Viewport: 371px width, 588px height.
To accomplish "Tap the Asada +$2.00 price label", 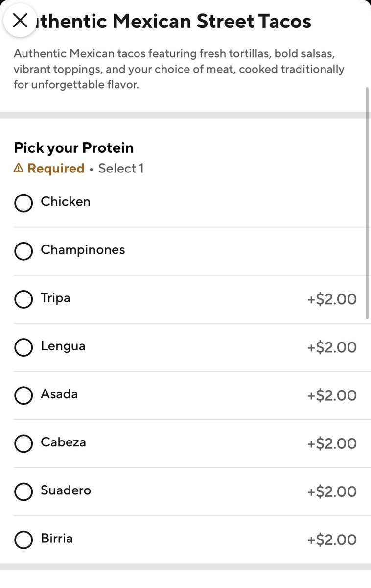I will [x=332, y=395].
